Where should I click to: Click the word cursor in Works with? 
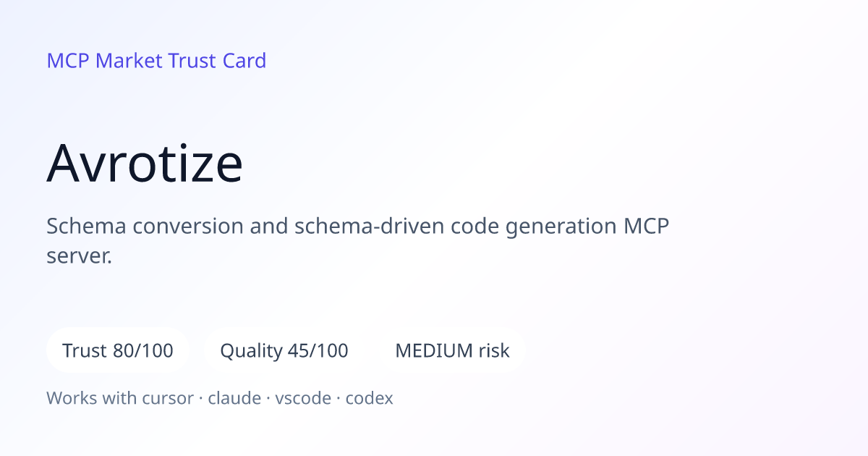(171, 398)
